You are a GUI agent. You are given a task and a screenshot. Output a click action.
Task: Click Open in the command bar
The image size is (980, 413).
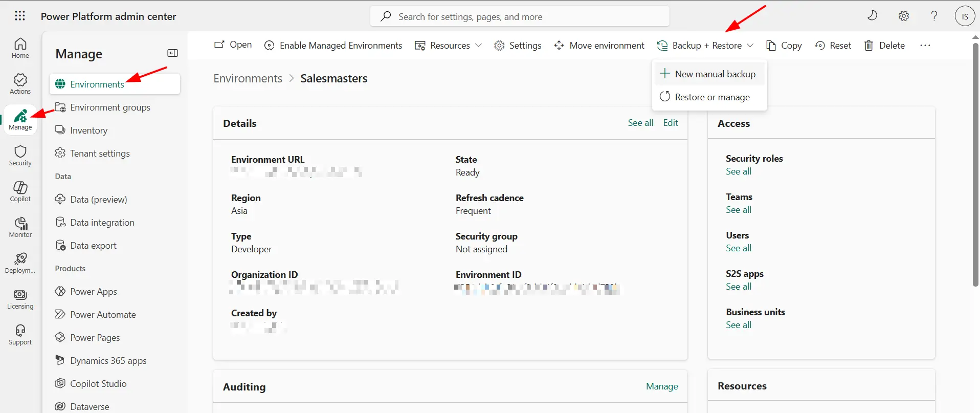point(233,45)
